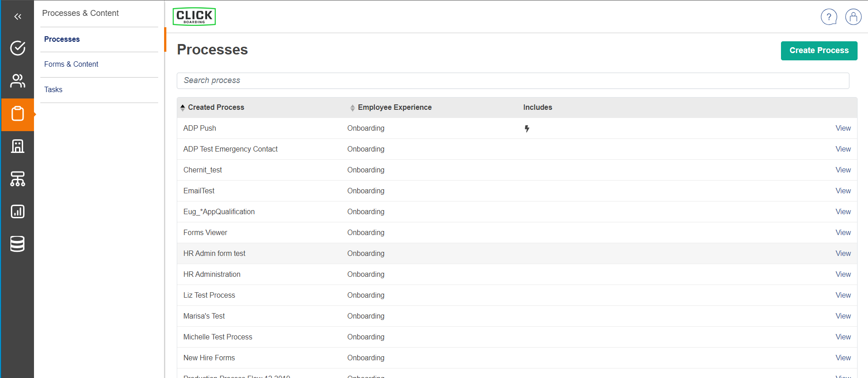Viewport: 868px width, 378px height.
Task: Open the checkmark tasks icon in sidebar
Action: (18, 48)
